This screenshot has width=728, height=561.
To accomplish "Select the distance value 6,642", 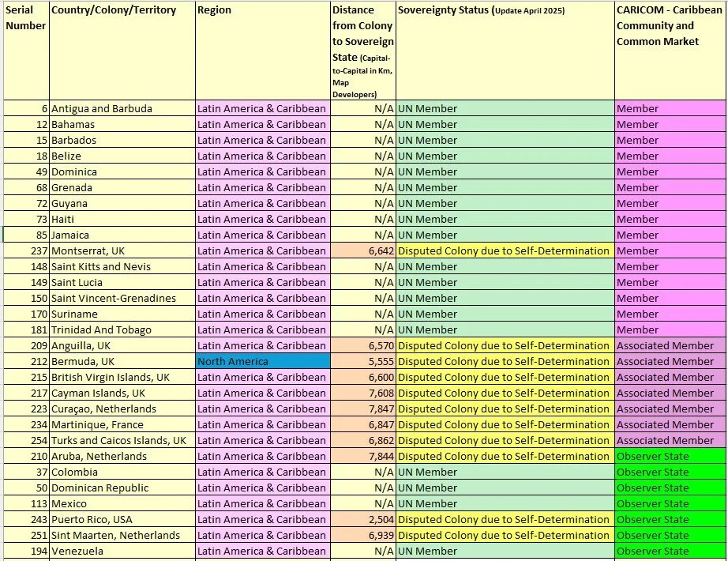I will pyautogui.click(x=363, y=250).
